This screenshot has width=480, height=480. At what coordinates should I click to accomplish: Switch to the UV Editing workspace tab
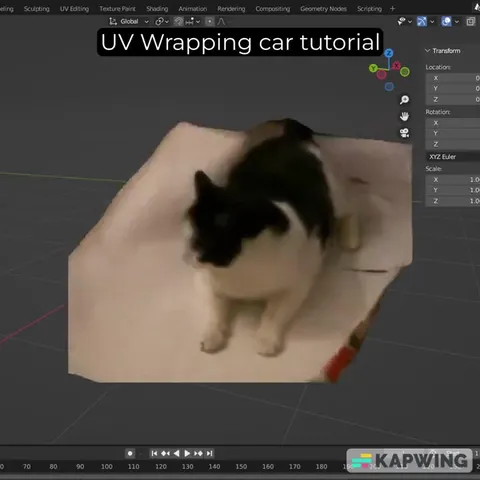[74, 9]
